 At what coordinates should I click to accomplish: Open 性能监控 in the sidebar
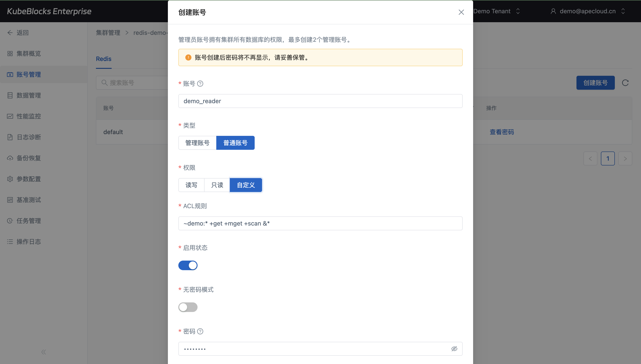tap(29, 116)
